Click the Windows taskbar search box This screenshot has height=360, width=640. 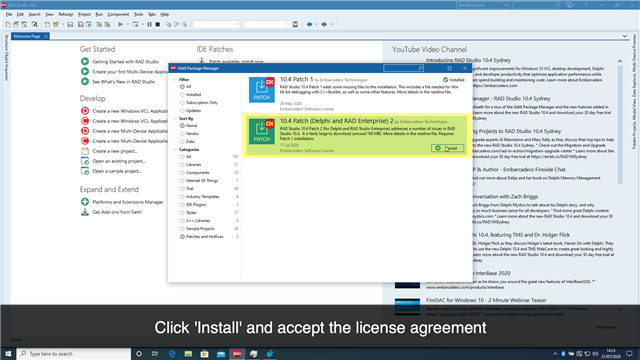point(73,353)
